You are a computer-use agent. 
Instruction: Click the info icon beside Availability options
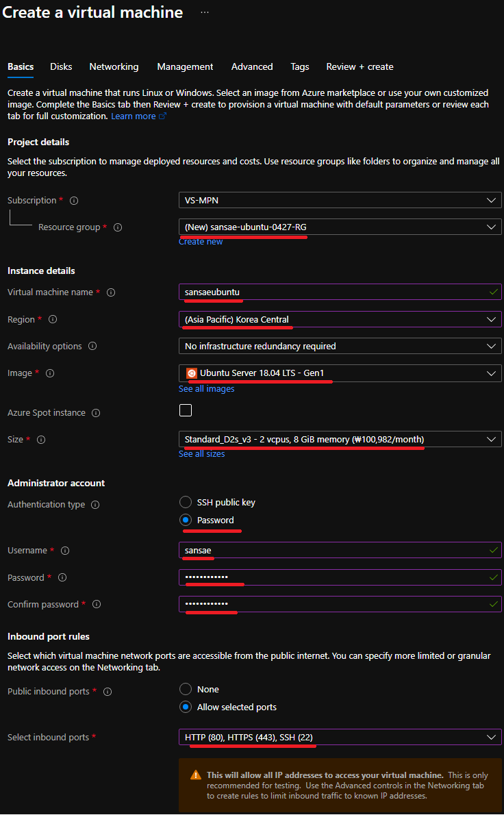pos(92,347)
